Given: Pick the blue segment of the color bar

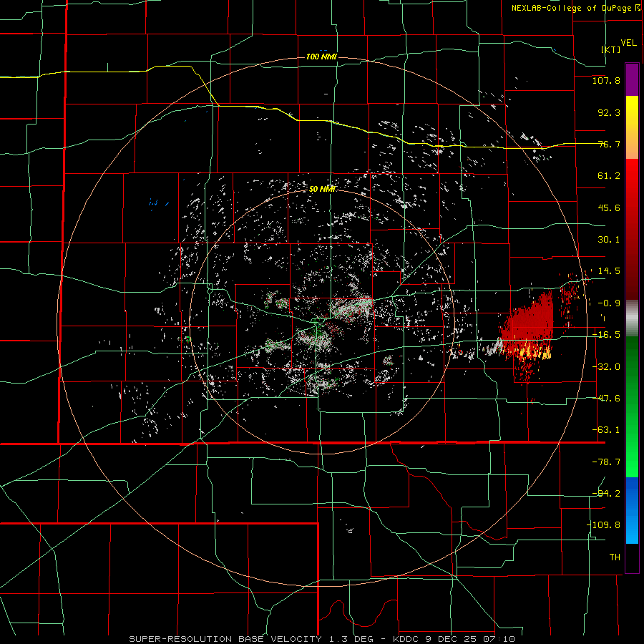Looking at the screenshot, I should point(632,510).
